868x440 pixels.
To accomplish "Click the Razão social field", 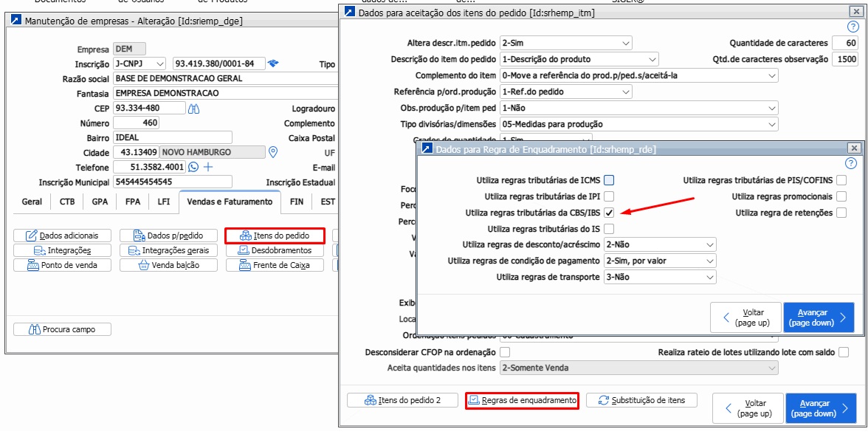I will pyautogui.click(x=226, y=78).
